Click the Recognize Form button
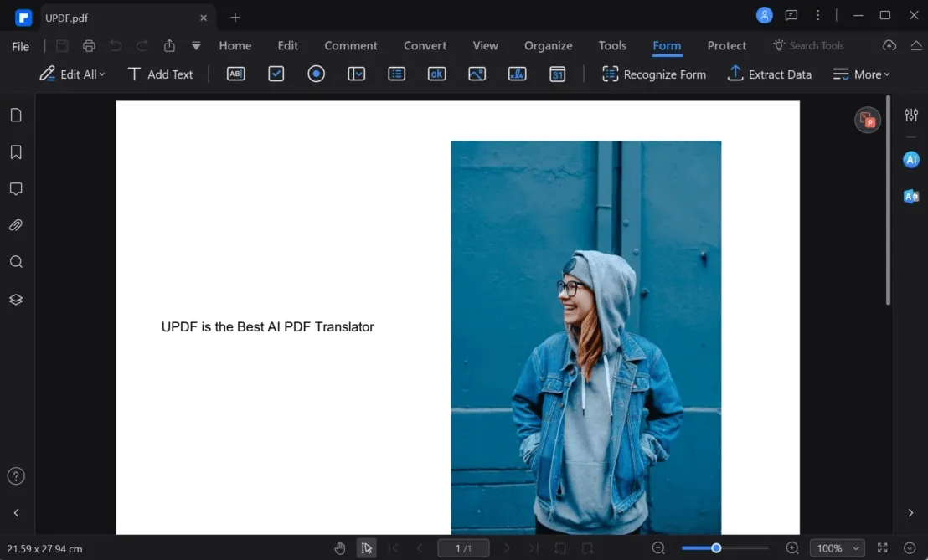Screen dimensions: 928x560 click(x=654, y=74)
